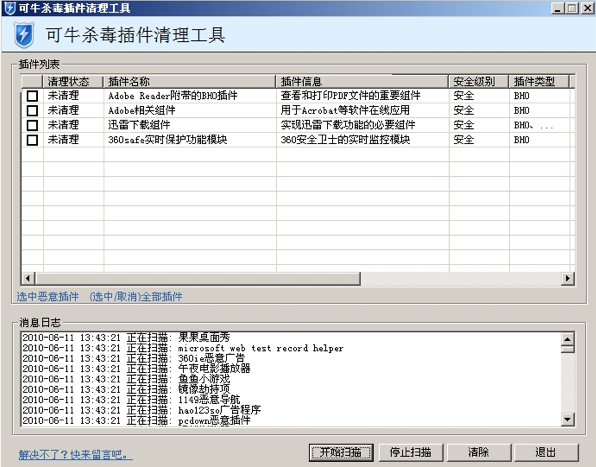Click the message log scroll down arrow
This screenshot has width=596, height=467.
click(567, 420)
